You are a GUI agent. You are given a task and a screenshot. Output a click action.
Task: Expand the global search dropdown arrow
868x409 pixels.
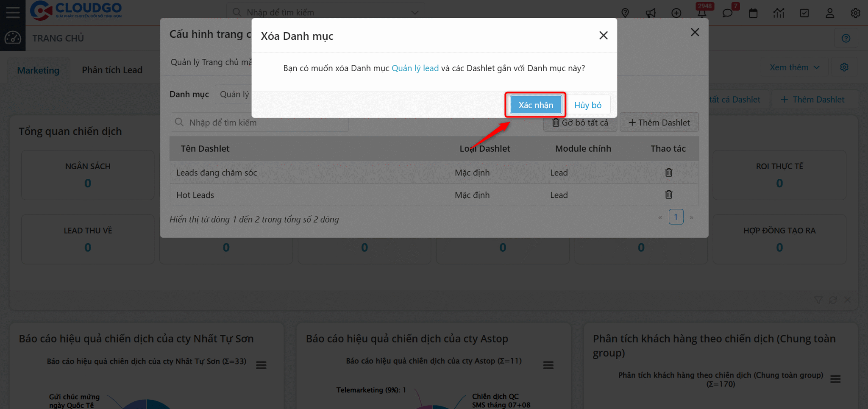[x=415, y=13]
